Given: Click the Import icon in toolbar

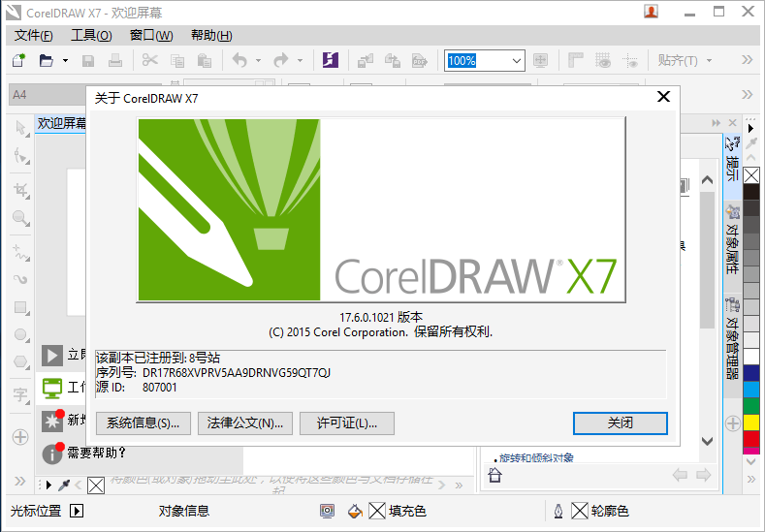Looking at the screenshot, I should pos(366,61).
